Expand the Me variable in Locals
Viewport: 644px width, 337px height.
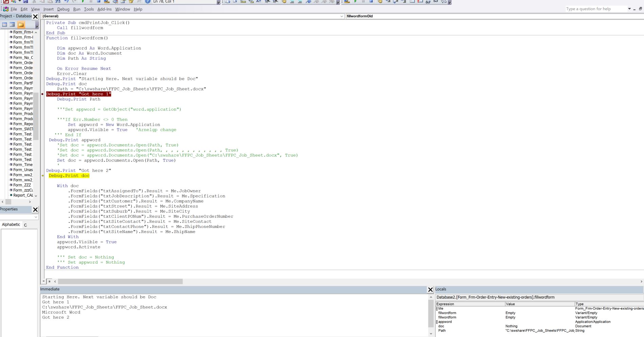[x=437, y=309]
